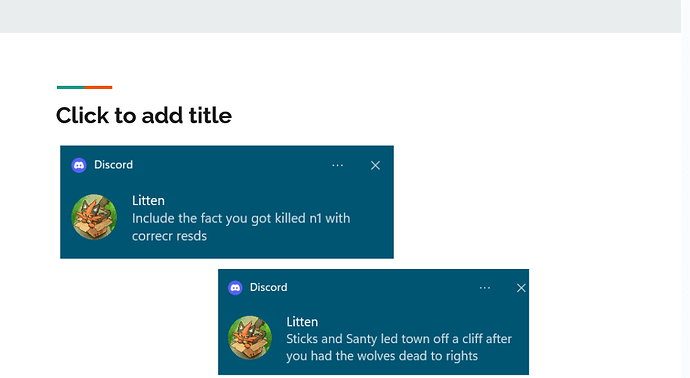Click Litten's avatar beside 'Include the fact' message
Image resolution: width=690 pixels, height=378 pixels.
94,217
